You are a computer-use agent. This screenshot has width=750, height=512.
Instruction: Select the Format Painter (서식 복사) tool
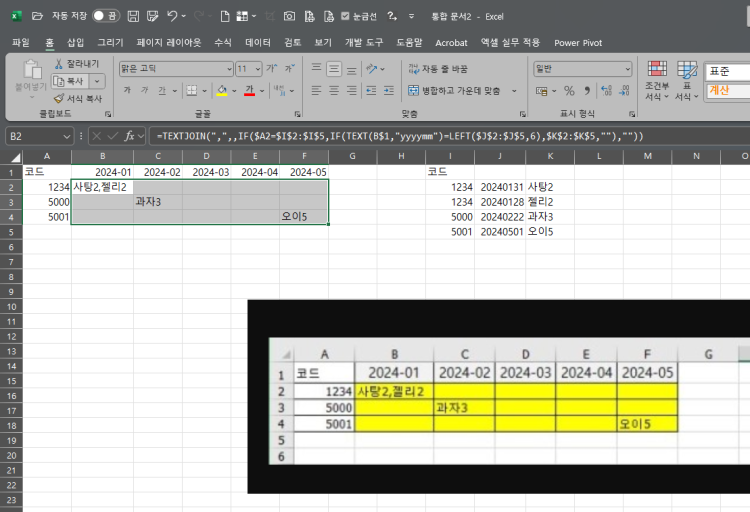[x=58, y=98]
